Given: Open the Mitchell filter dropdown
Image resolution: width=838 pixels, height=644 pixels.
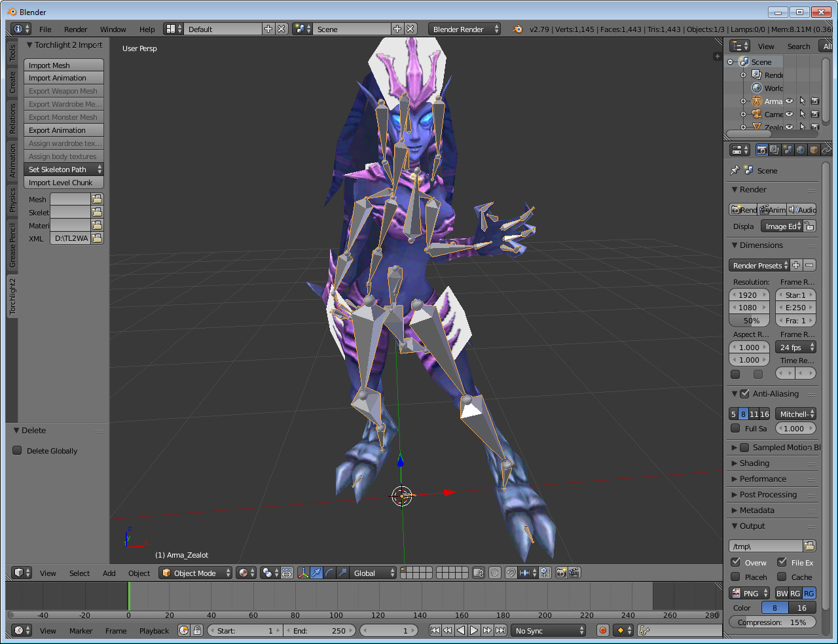Looking at the screenshot, I should 795,414.
